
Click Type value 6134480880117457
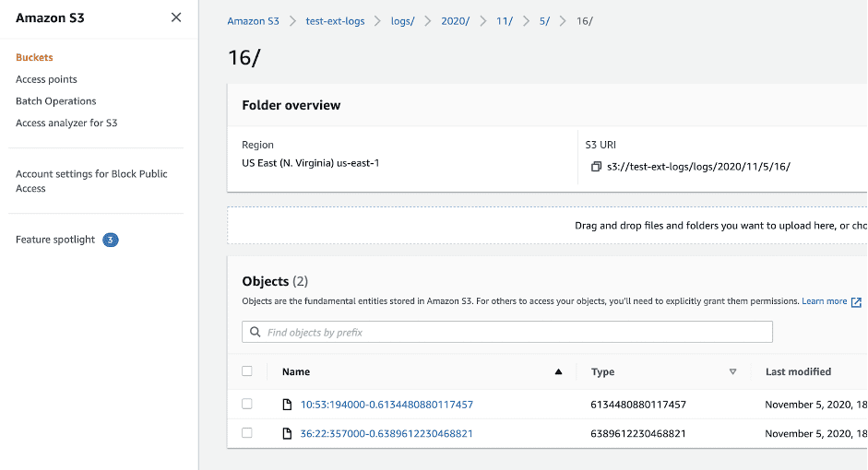(x=638, y=405)
